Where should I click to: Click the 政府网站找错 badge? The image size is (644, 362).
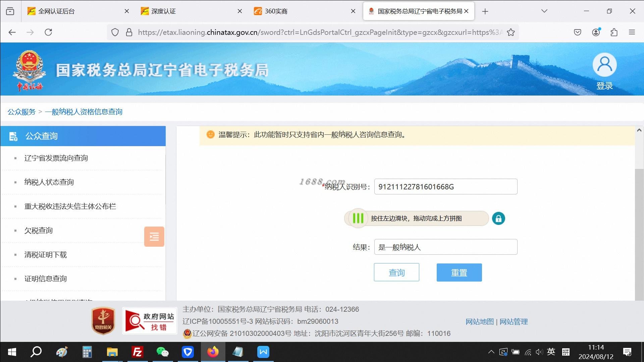tap(150, 321)
